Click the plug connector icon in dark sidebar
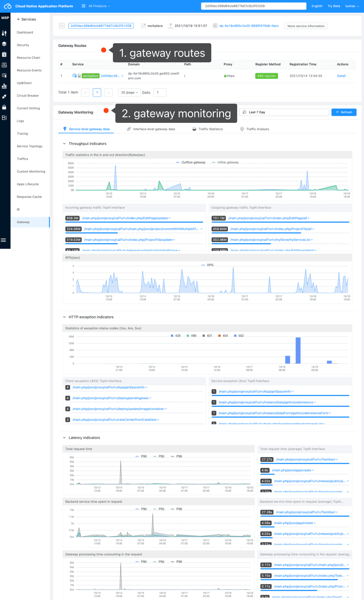The height and width of the screenshot is (600, 364). pos(4,97)
